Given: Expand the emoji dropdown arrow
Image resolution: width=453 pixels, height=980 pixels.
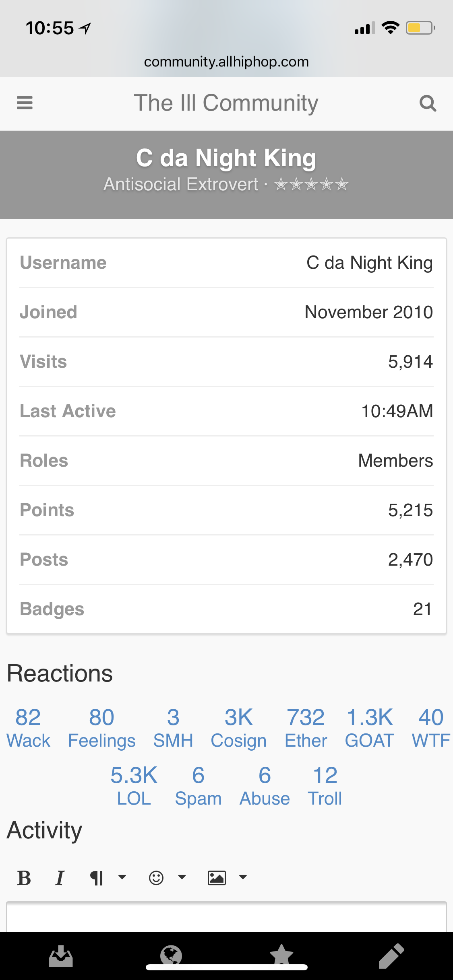Looking at the screenshot, I should 182,877.
